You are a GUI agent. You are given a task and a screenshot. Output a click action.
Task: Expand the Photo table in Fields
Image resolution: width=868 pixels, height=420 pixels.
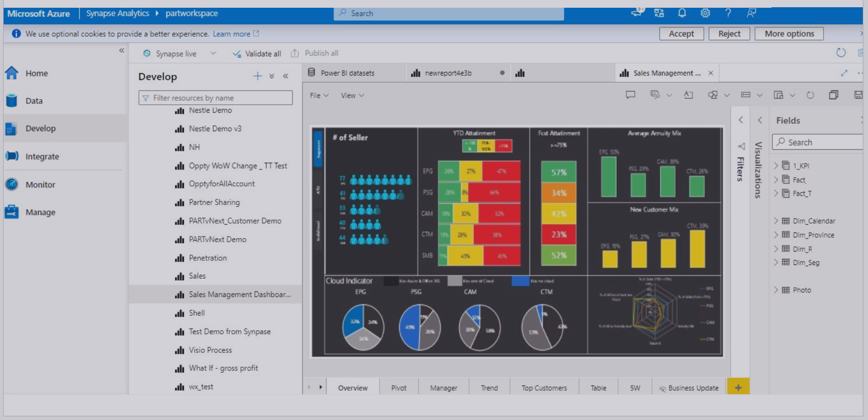coord(776,290)
